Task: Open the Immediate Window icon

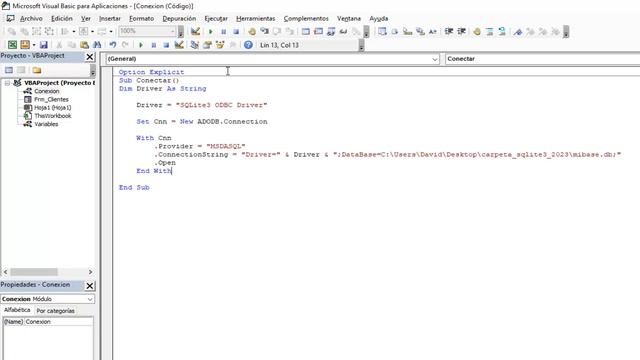Action: 318,31
